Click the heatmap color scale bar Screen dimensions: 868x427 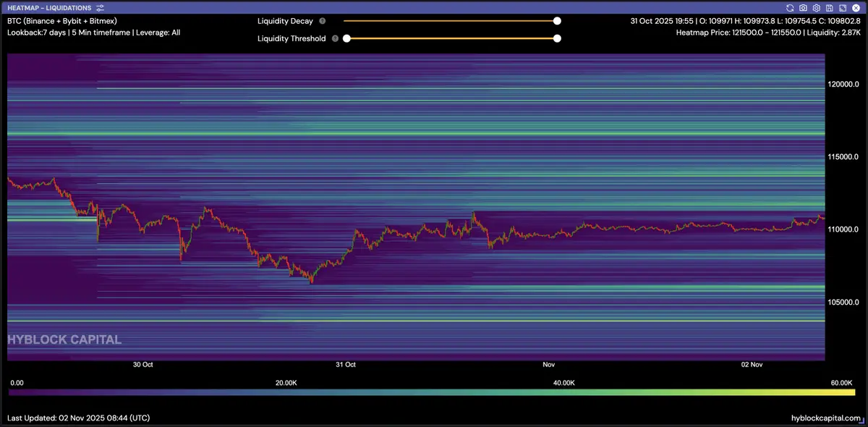(x=434, y=392)
